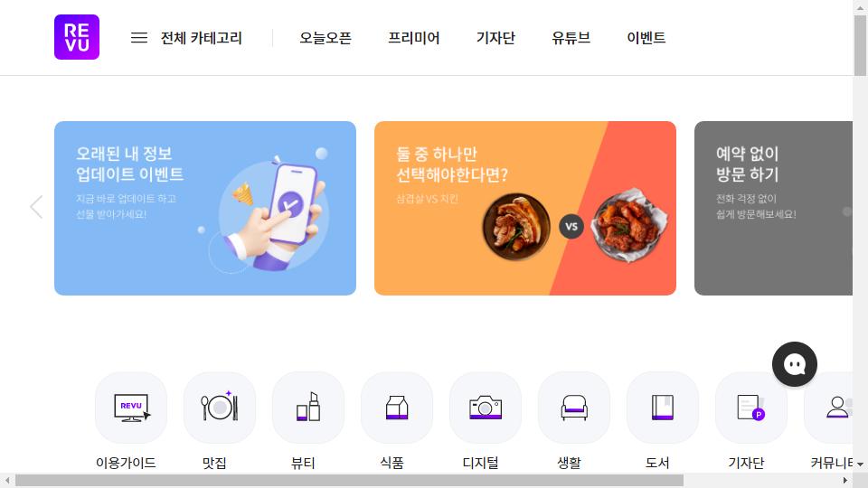Select the 디지털 camera icon
This screenshot has height=488, width=868.
486,408
